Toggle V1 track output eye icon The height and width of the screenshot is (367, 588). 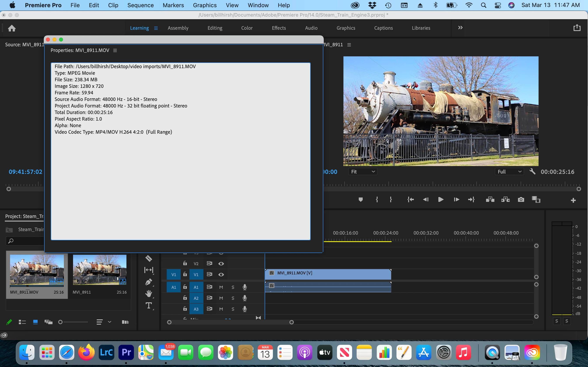[x=221, y=275]
